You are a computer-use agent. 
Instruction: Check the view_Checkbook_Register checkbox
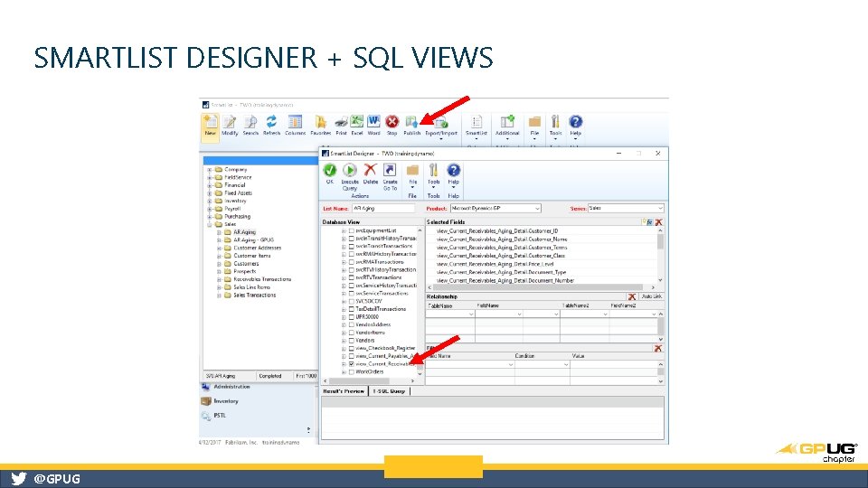(x=351, y=348)
